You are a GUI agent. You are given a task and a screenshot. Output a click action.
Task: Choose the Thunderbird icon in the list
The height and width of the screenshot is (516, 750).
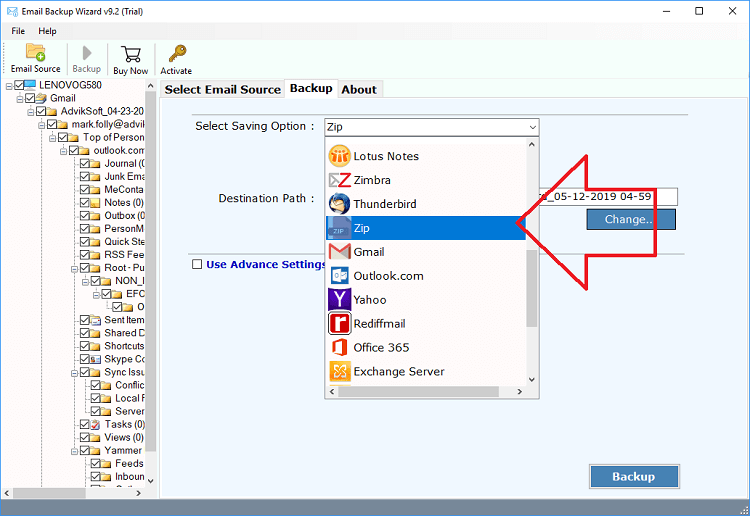point(339,204)
